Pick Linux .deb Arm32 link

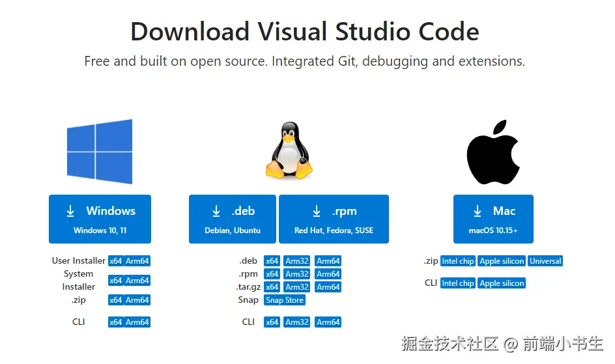297,261
